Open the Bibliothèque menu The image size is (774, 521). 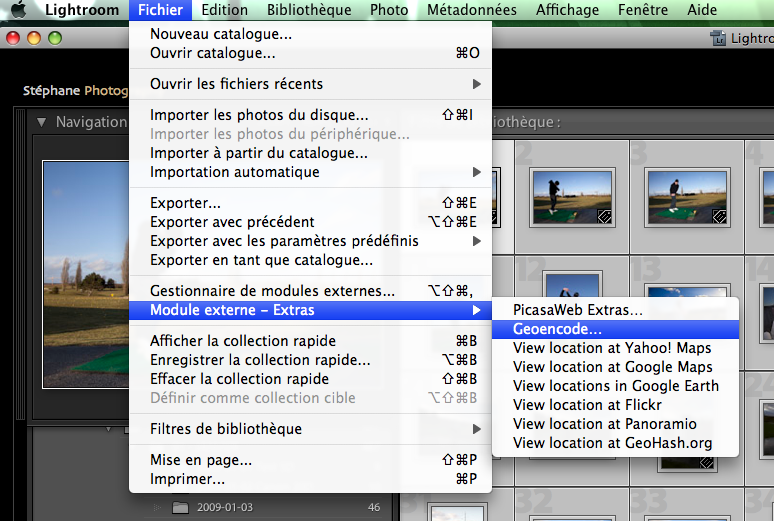(x=309, y=9)
